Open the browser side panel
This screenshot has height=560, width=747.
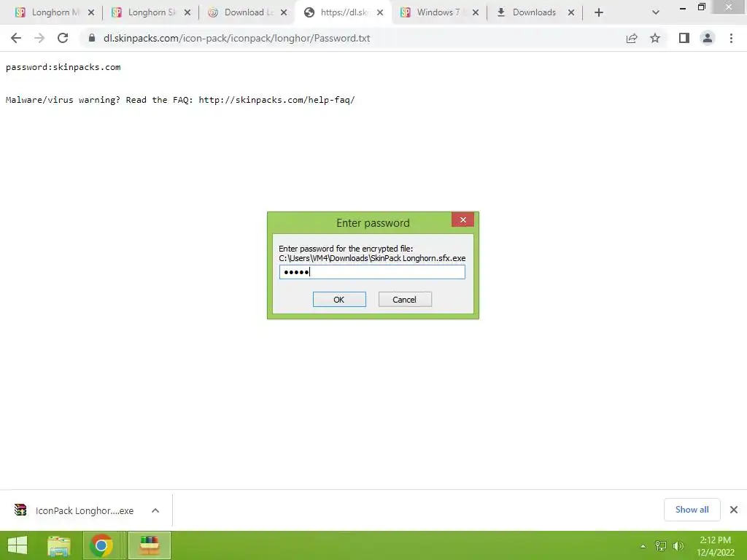tap(684, 38)
